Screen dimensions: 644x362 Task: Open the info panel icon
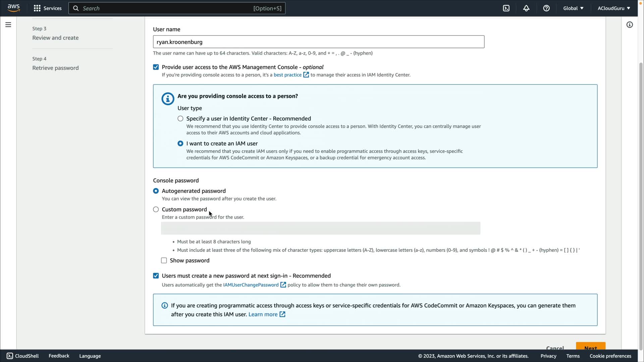pos(630,24)
